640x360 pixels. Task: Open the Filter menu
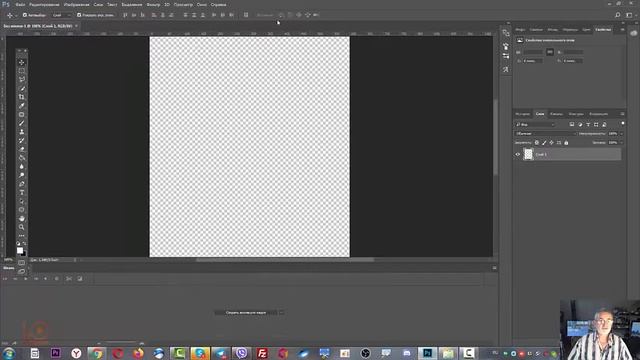[x=153, y=4]
